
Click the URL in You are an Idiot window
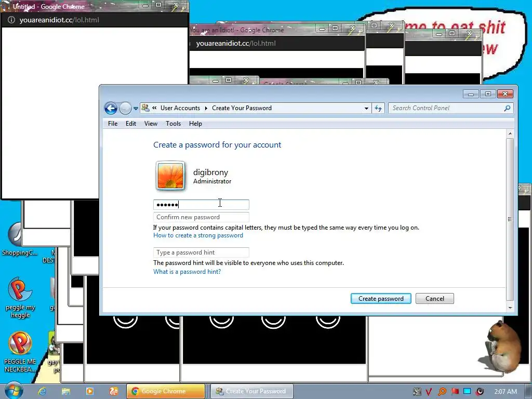(x=236, y=44)
